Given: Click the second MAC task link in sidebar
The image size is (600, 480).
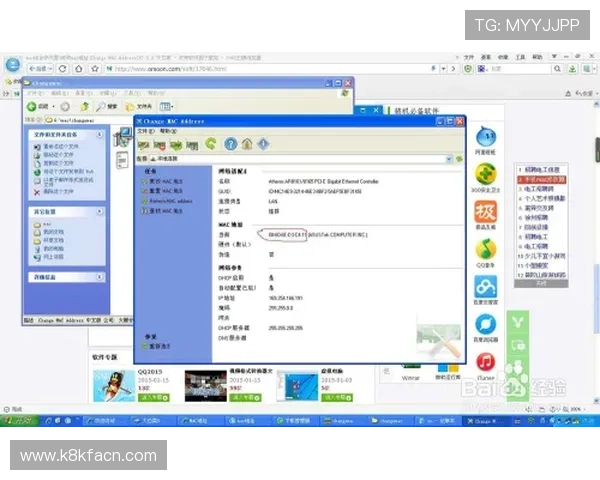Looking at the screenshot, I should (x=162, y=191).
